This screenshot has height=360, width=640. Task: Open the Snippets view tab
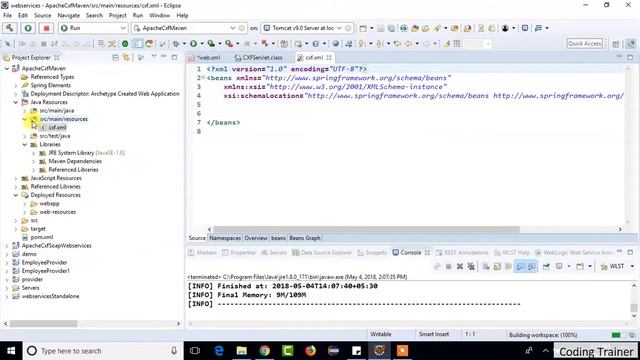tap(372, 253)
